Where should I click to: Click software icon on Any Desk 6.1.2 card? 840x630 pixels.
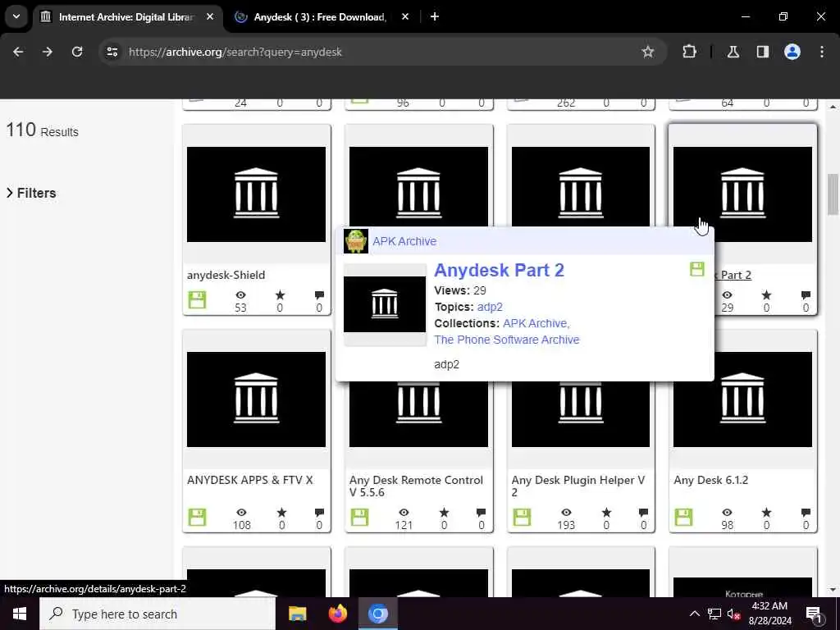click(x=683, y=517)
